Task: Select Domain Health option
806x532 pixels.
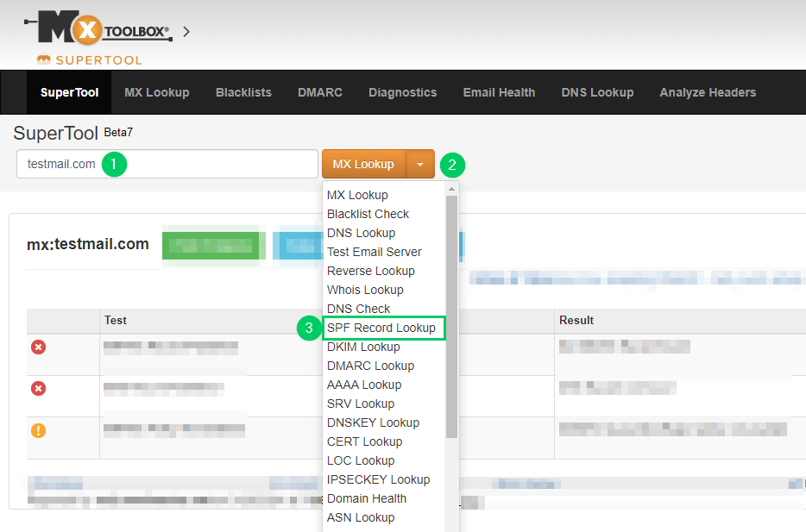Action: (x=367, y=498)
